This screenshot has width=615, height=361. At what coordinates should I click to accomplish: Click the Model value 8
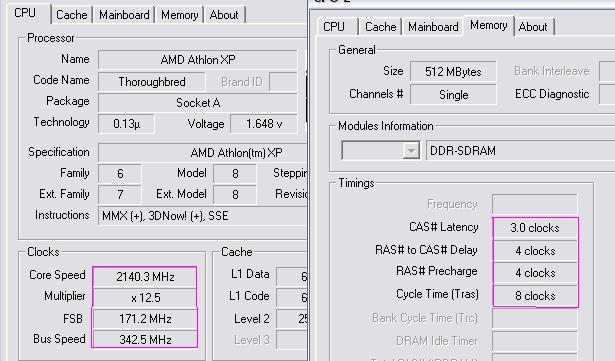pos(235,173)
